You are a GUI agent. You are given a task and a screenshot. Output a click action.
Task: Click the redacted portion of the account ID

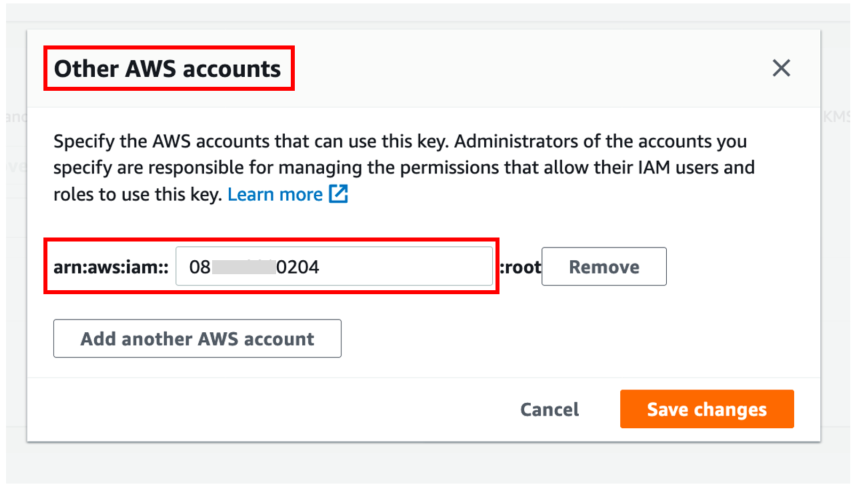243,267
